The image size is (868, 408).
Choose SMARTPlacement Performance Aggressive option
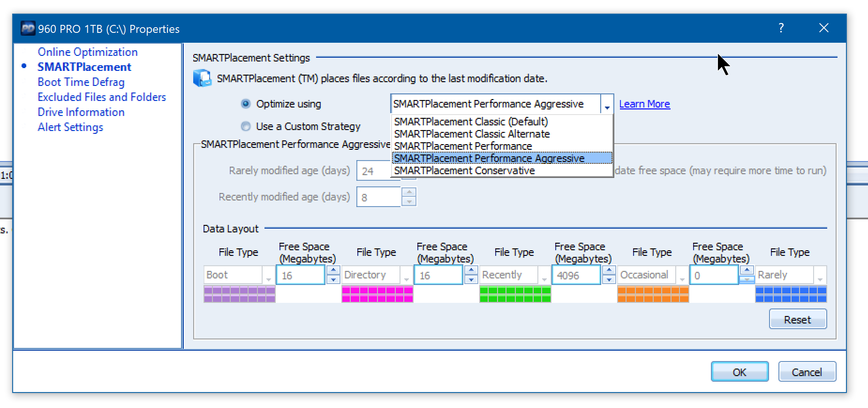point(502,158)
